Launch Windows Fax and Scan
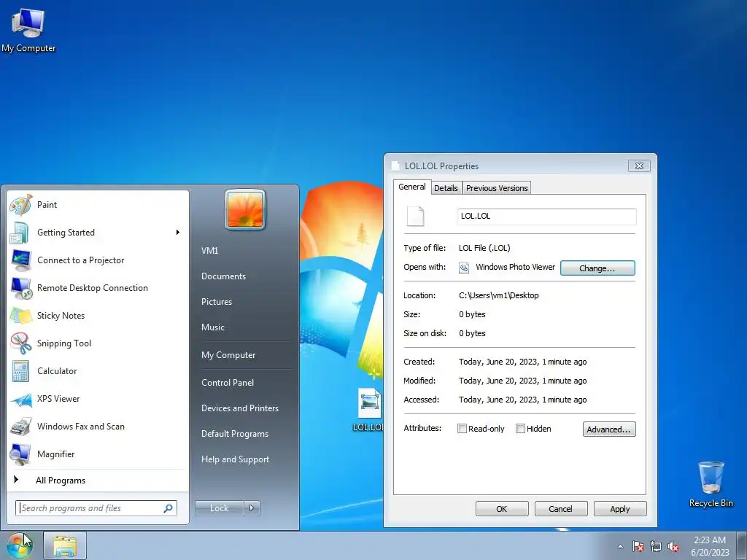The width and height of the screenshot is (747, 560). 98,426
